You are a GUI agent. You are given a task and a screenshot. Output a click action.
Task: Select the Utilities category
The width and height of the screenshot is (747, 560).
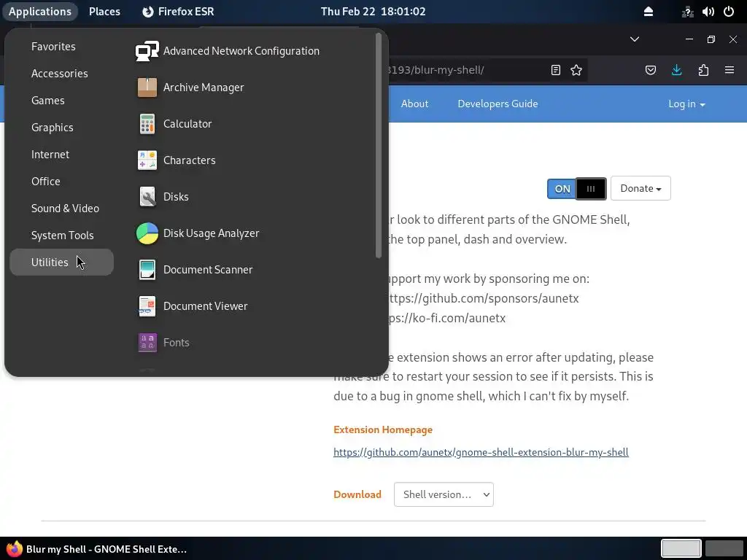61,262
